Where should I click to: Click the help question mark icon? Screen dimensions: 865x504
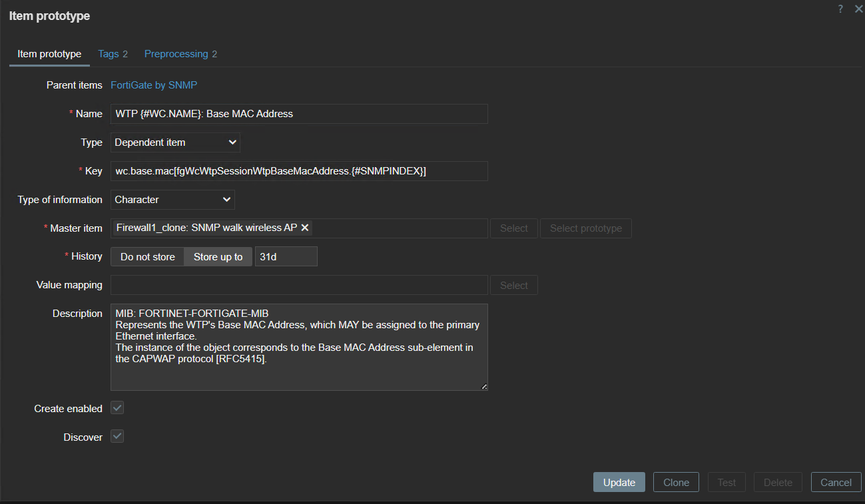[x=840, y=9]
